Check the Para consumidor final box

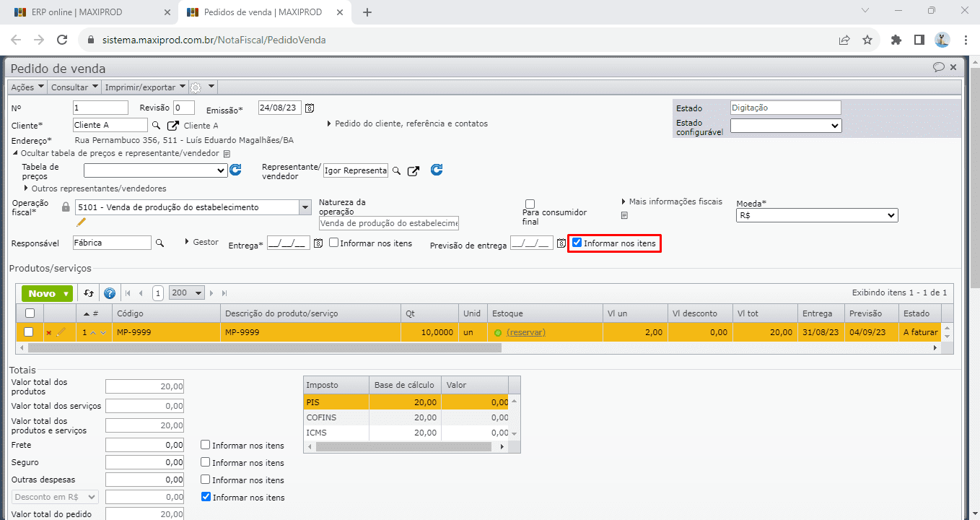tap(530, 204)
